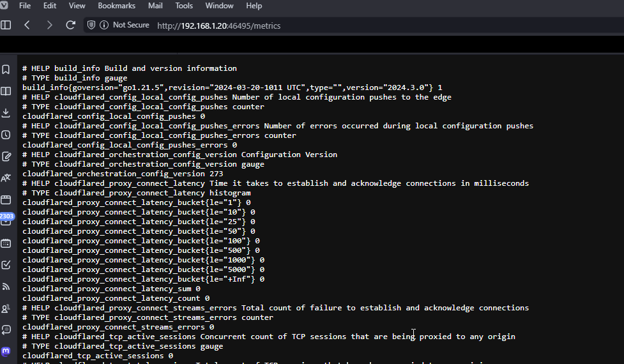Viewport: 624px width, 364px height.
Task: Open the Tasks panel
Action: (6, 265)
